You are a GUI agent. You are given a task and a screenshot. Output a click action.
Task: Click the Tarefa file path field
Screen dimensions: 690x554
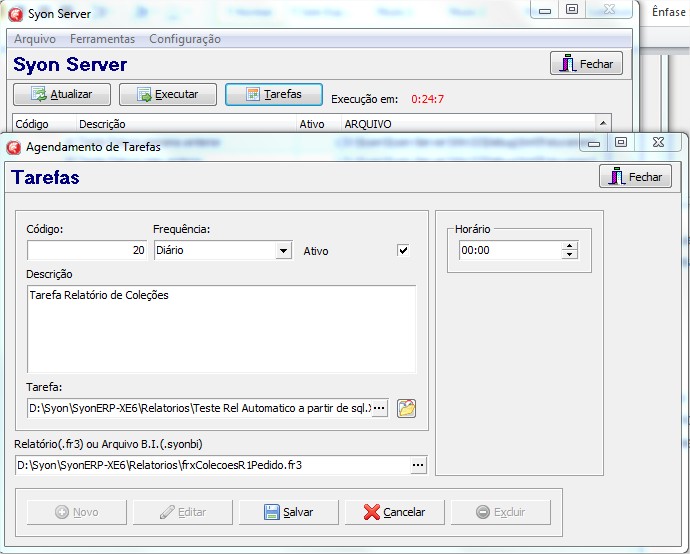tap(199, 408)
